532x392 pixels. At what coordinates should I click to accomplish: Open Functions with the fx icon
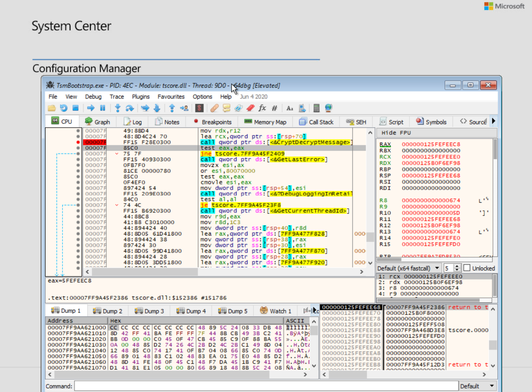click(x=262, y=108)
